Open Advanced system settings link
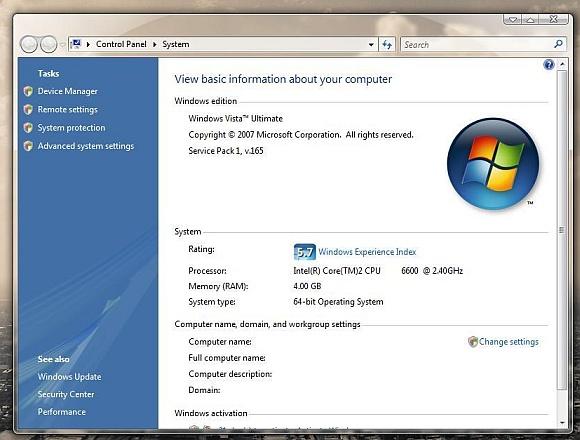This screenshot has width=580, height=440. coord(86,146)
